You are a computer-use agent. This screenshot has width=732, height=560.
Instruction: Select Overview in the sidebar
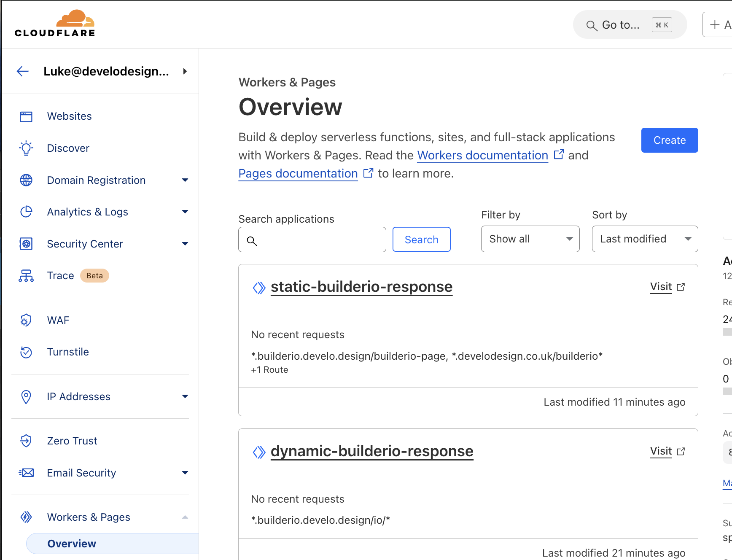click(x=72, y=544)
